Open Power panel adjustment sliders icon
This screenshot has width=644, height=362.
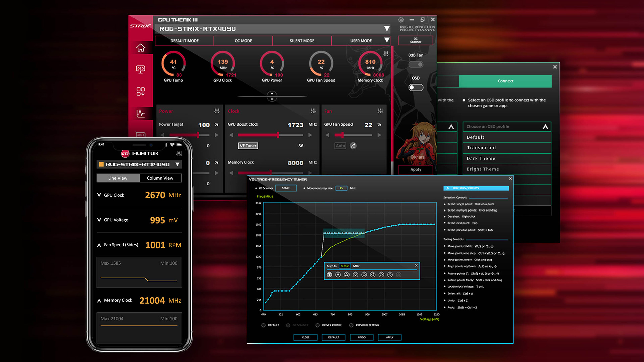217,111
